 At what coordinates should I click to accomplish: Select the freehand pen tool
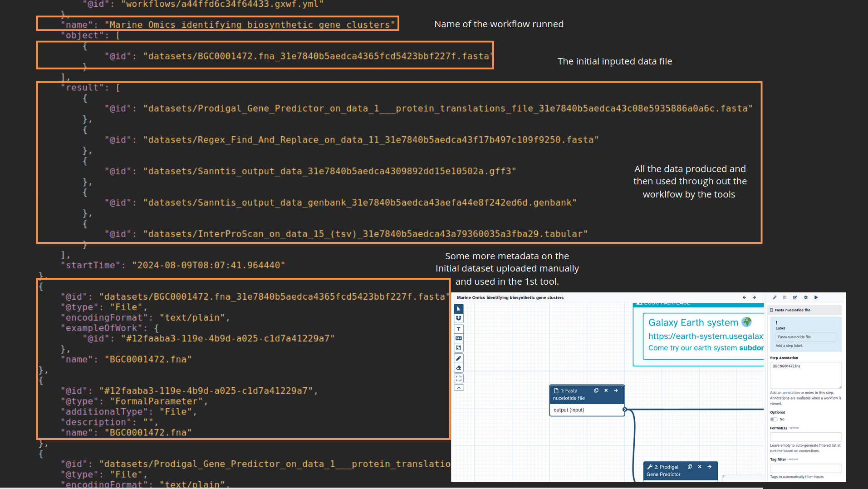click(459, 358)
